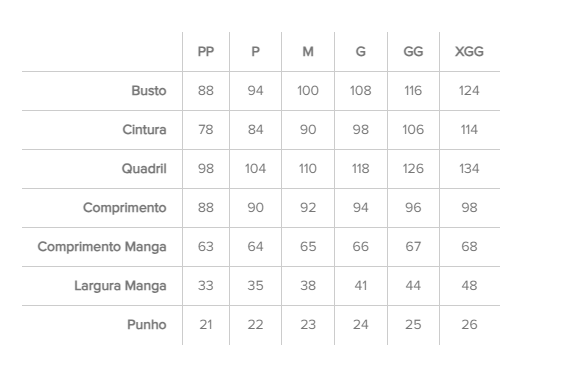Image resolution: width=585 pixels, height=368 pixels.
Task: Click the XGG size column header
Action: click(x=469, y=52)
